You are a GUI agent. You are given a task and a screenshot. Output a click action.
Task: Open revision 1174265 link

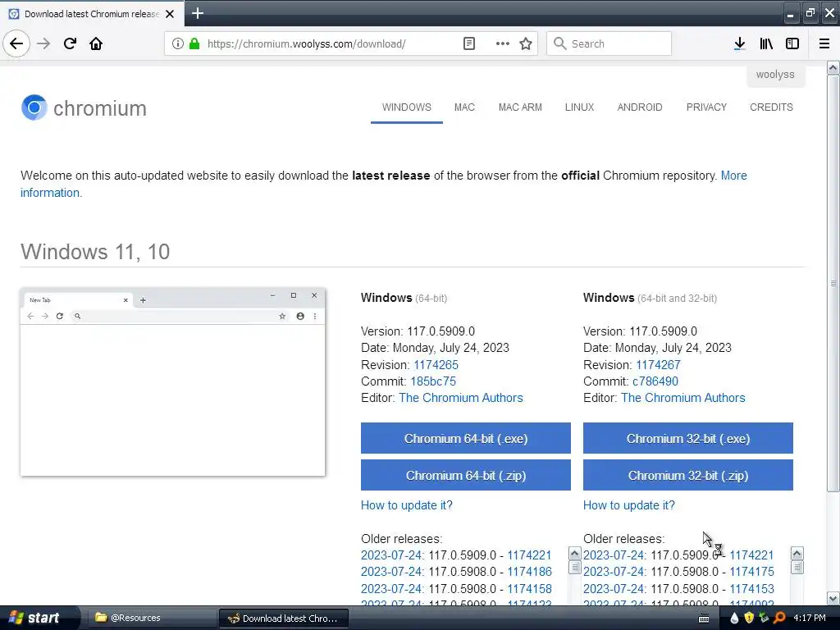pyautogui.click(x=436, y=365)
